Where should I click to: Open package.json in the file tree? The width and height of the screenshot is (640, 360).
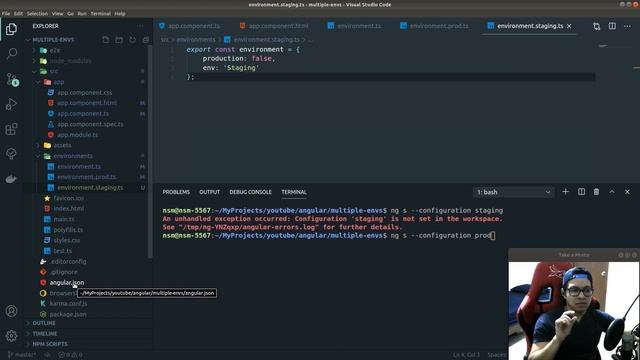pyautogui.click(x=68, y=314)
